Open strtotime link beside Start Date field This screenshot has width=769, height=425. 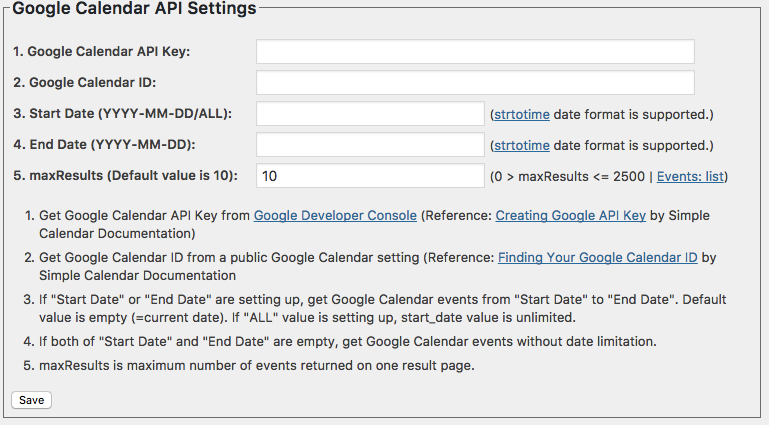click(521, 115)
